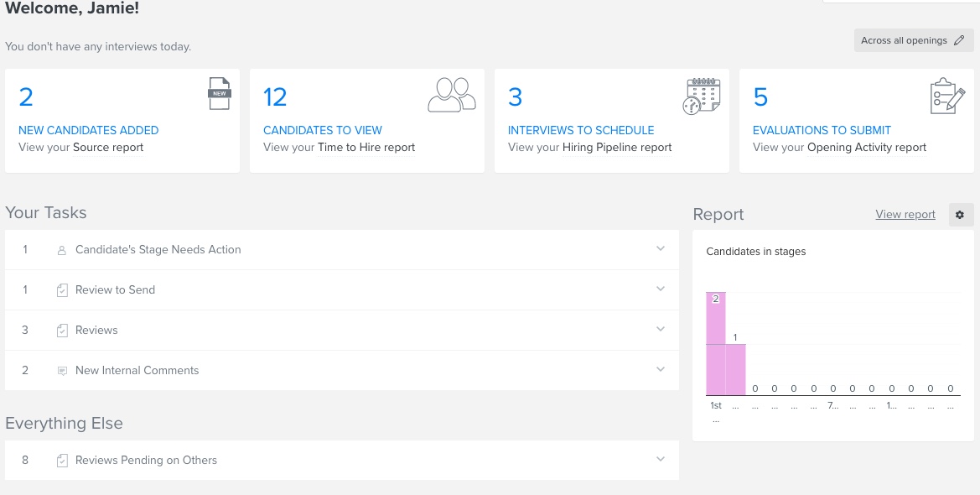Open the Opening Activity report link

coord(867,148)
